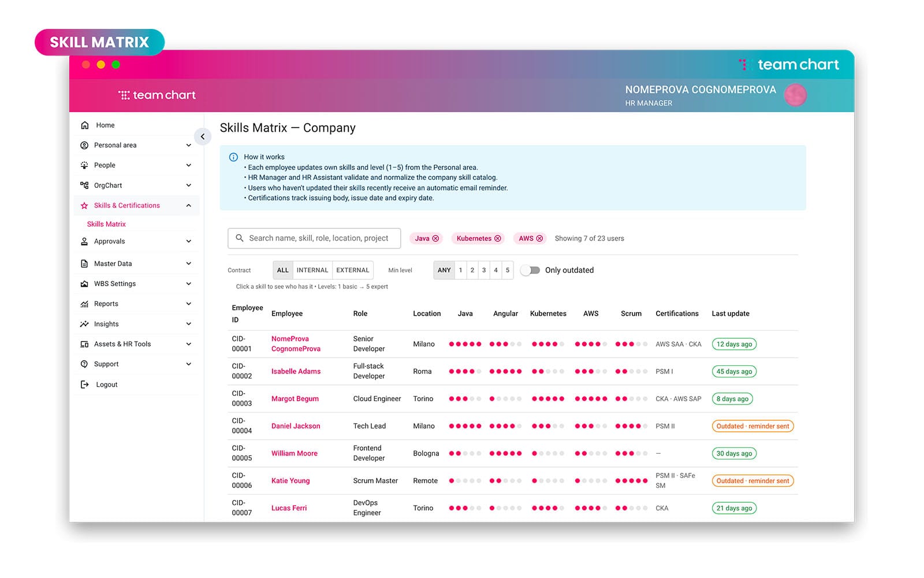Click the Reports chart icon

coord(84,304)
